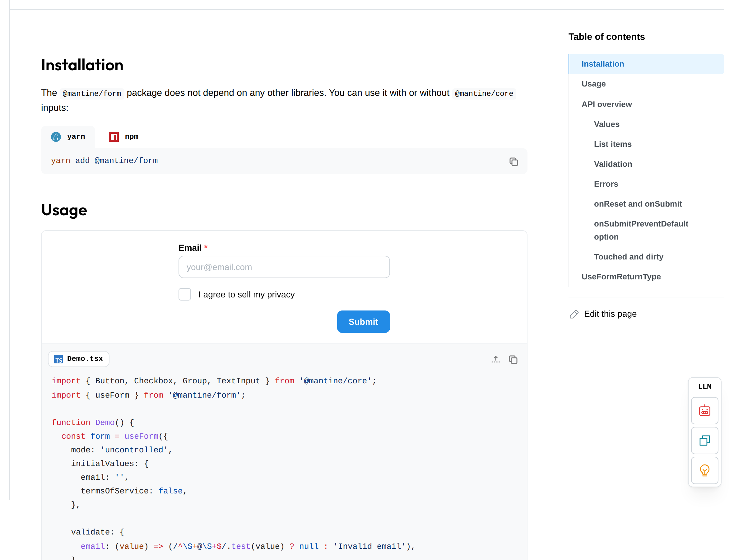Click the Installation heading
Image resolution: width=734 pixels, height=560 pixels.
(82, 65)
